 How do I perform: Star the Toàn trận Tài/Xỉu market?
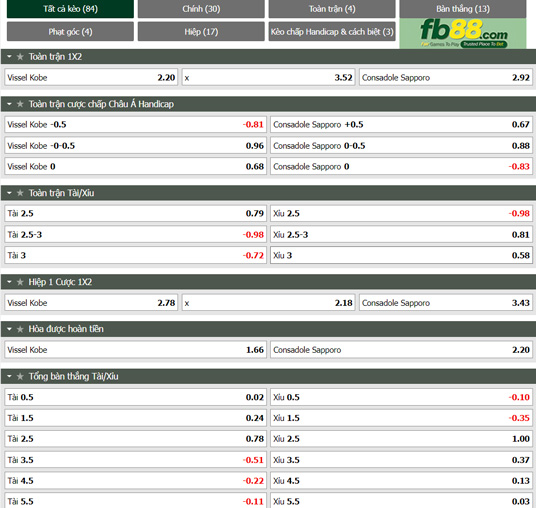[x=20, y=193]
